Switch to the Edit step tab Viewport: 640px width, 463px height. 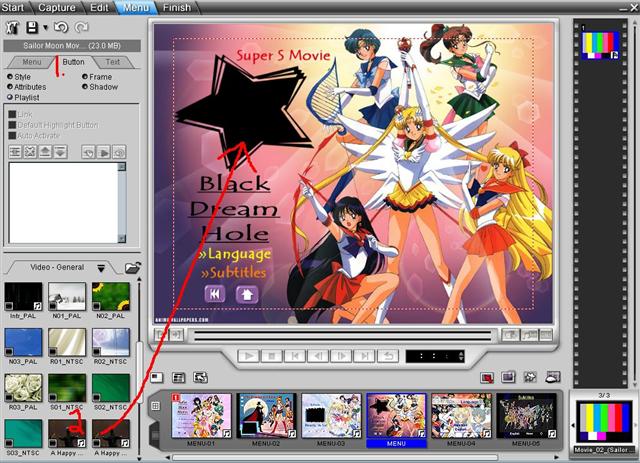[x=99, y=7]
